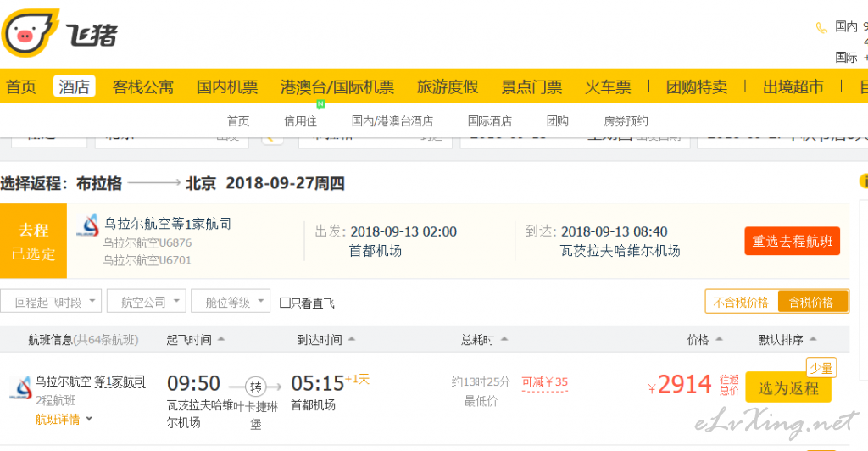
Task: Click the ¥2914 price
Action: tap(680, 384)
